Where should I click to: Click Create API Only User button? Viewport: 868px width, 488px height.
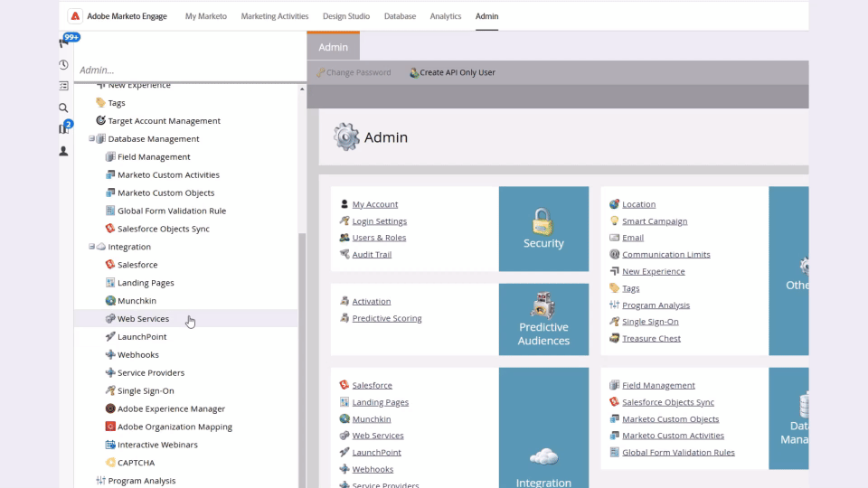click(452, 72)
